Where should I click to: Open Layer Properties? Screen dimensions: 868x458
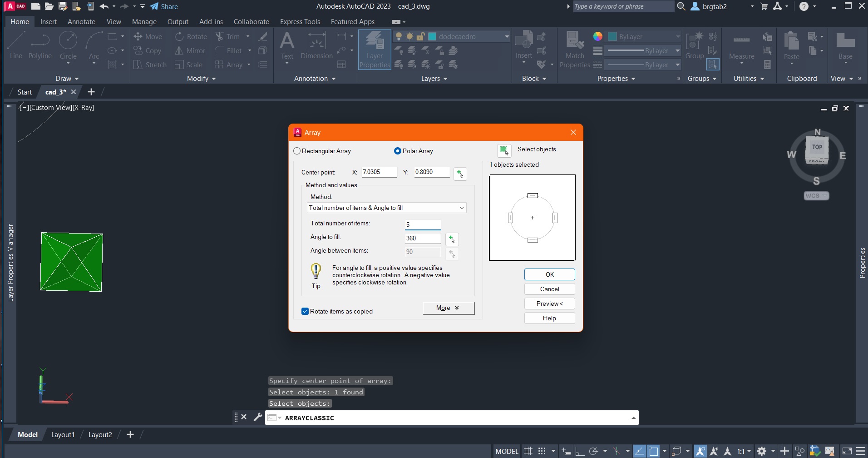[x=375, y=50]
